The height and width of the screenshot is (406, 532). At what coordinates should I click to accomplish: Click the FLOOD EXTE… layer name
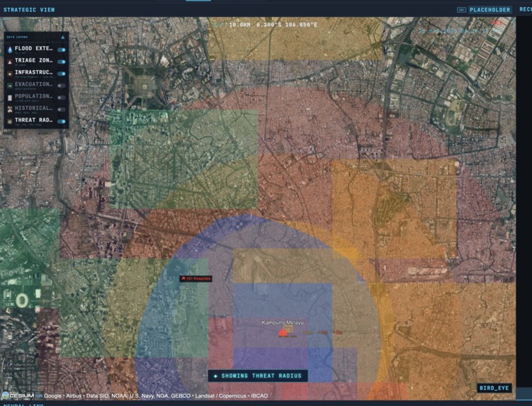(33, 49)
